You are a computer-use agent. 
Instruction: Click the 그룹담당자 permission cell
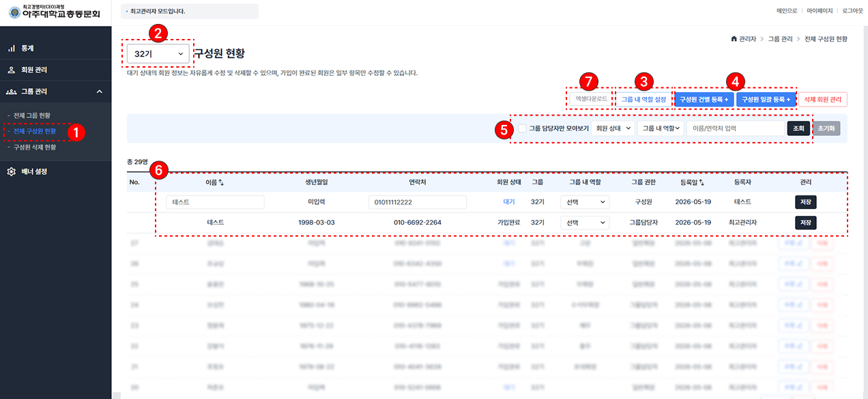(x=644, y=223)
